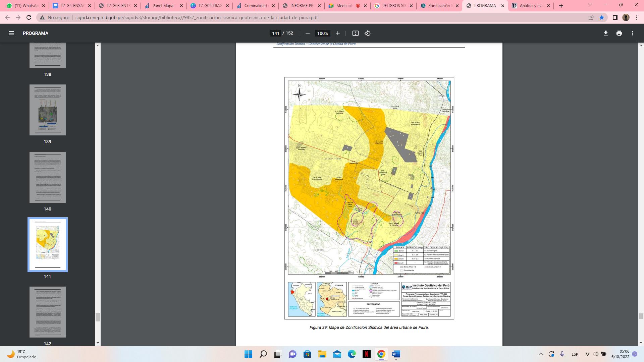Toggle the PDF sidebar menu icon
Screen dimensions: 644x362
(x=11, y=33)
